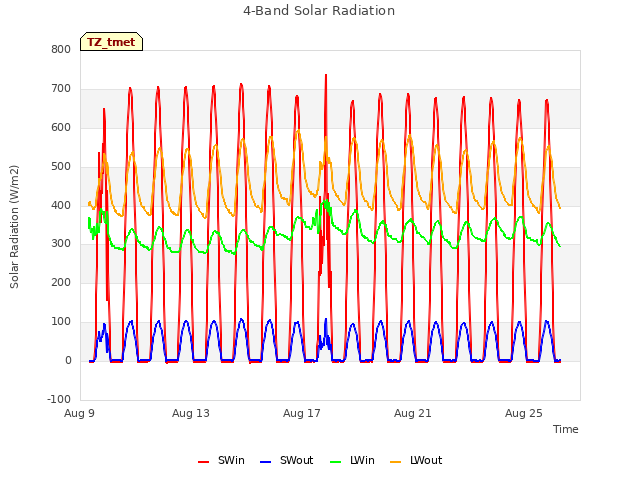Toggle the SWin series in the legend
Viewport: 640px width, 480px height.
click(221, 460)
